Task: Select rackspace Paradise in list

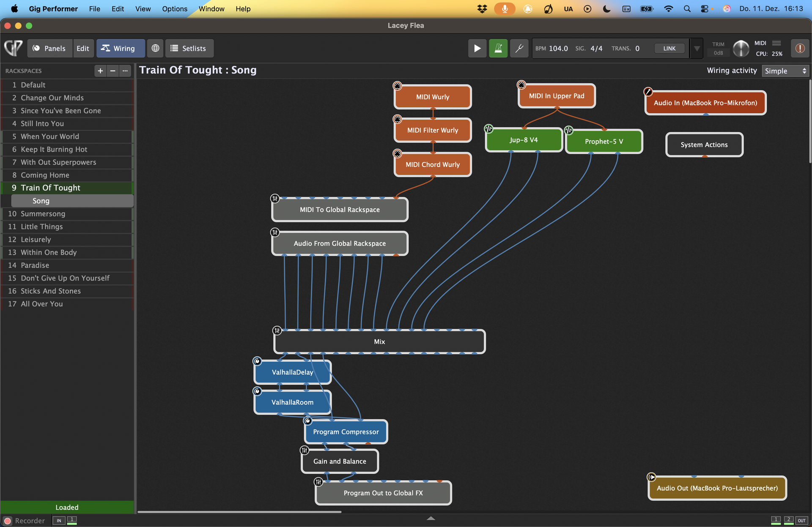Action: click(35, 265)
